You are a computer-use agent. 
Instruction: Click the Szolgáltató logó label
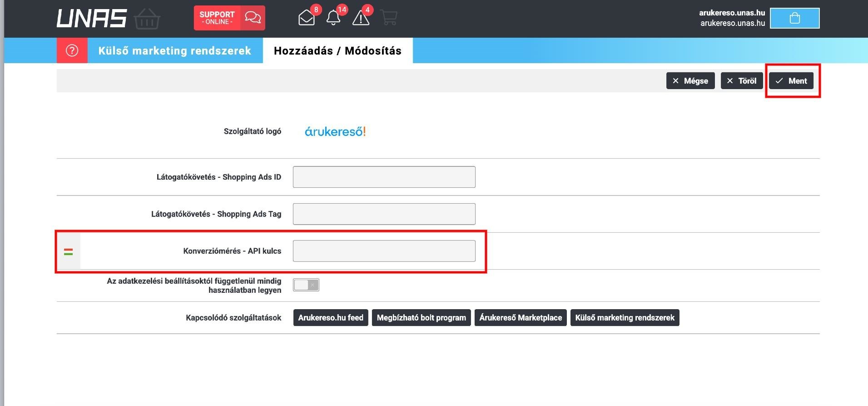253,131
